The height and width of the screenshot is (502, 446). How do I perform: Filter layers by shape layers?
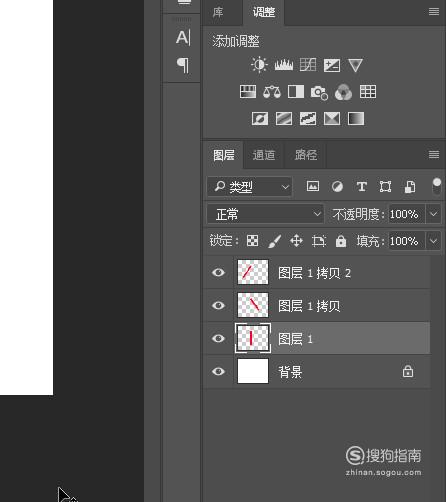point(386,186)
